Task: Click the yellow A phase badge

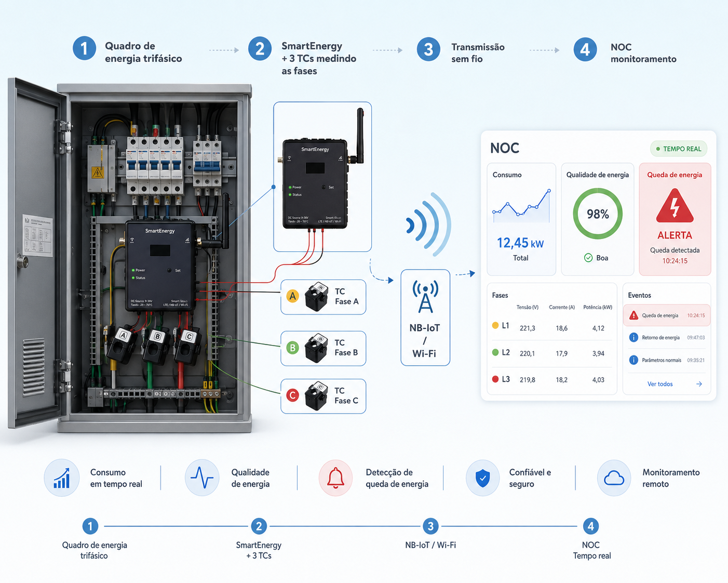Action: pyautogui.click(x=293, y=297)
